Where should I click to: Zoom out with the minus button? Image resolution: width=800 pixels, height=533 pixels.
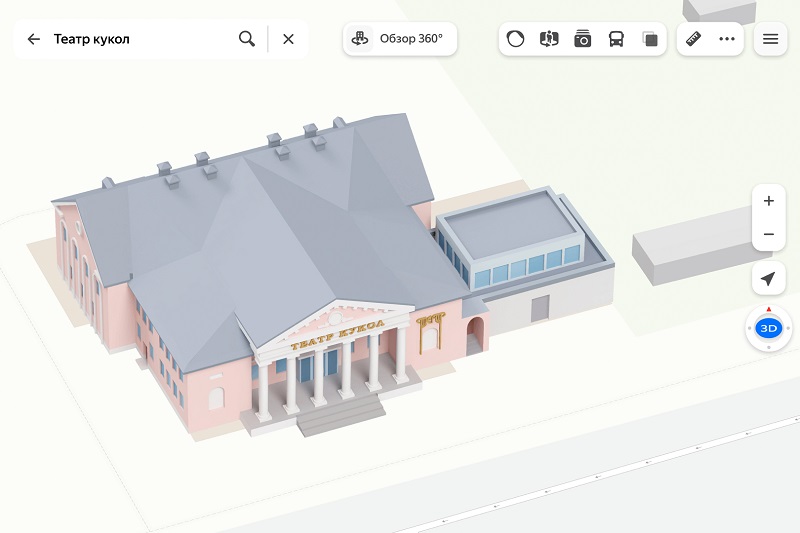click(x=769, y=234)
